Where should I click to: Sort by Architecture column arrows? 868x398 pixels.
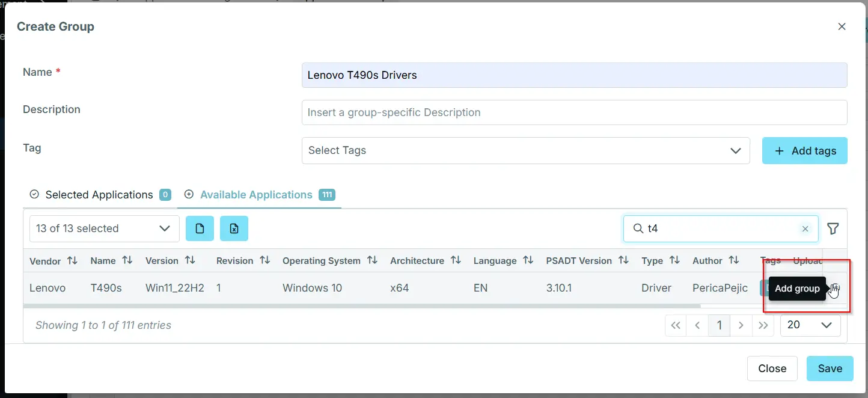click(456, 260)
